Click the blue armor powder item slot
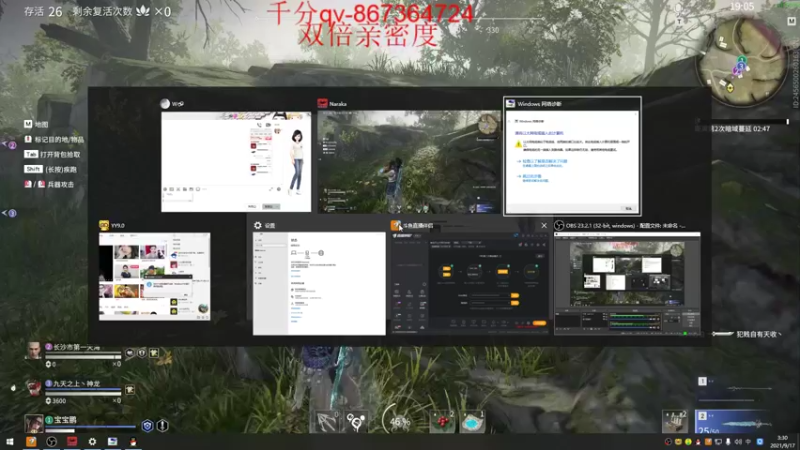Screen dimensions: 800x450 [472, 422]
